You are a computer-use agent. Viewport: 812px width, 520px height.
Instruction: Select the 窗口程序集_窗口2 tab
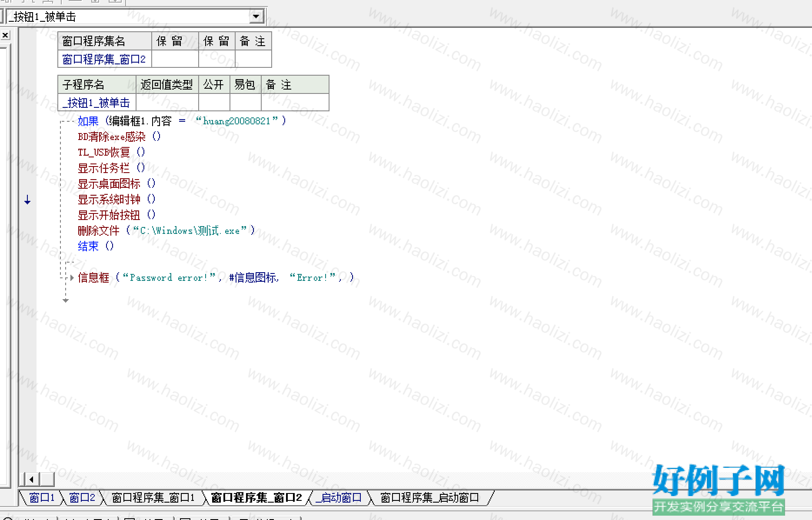point(256,497)
